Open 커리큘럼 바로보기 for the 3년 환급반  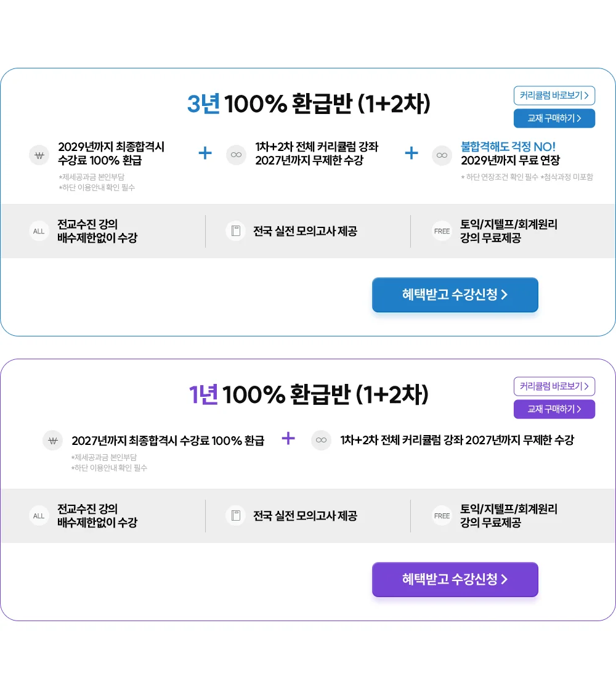(x=554, y=96)
